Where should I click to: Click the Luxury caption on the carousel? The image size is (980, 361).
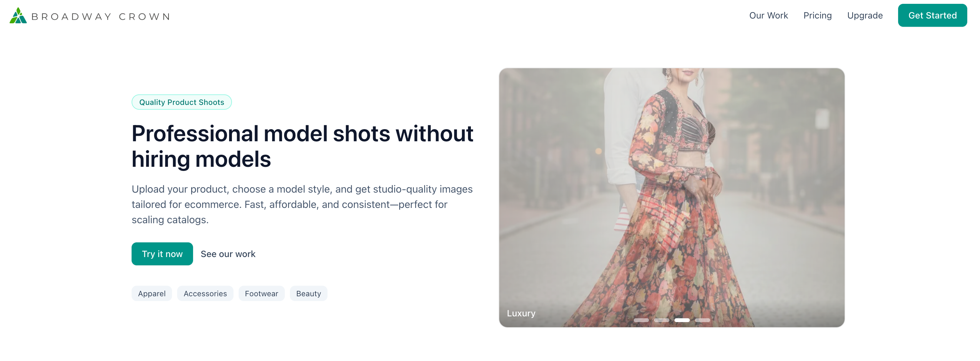521,313
